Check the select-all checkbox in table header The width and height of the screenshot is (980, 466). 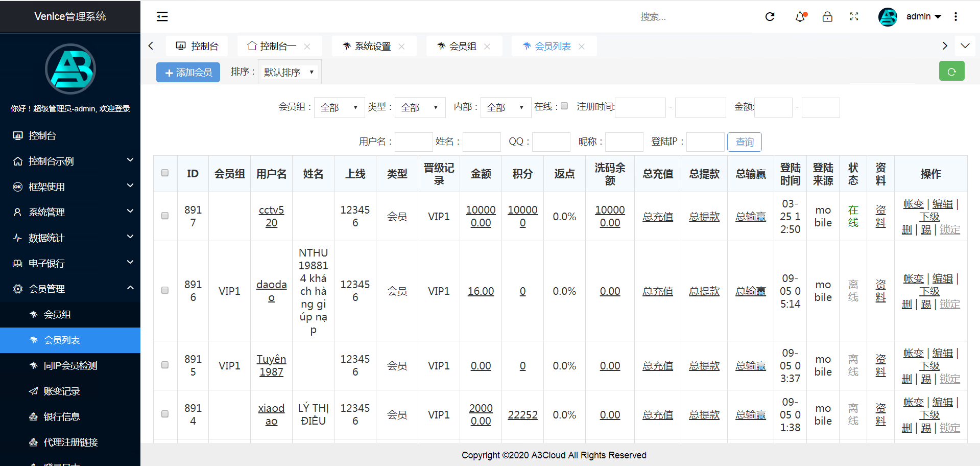[165, 173]
